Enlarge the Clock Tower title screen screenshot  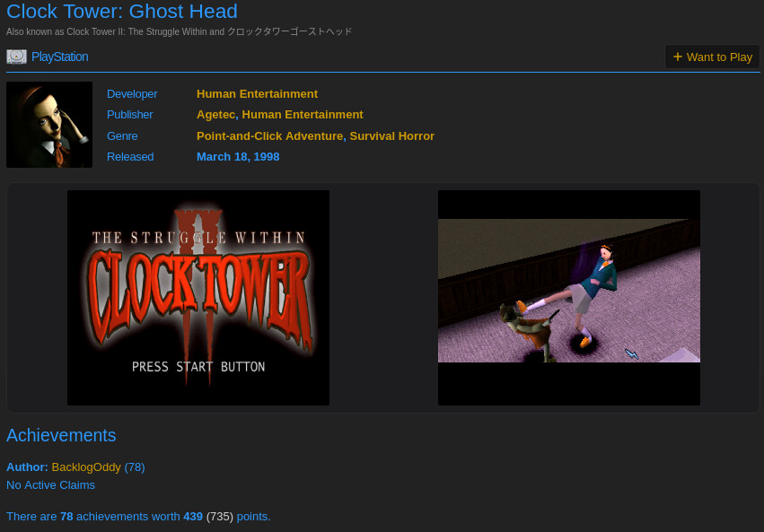[x=198, y=298]
